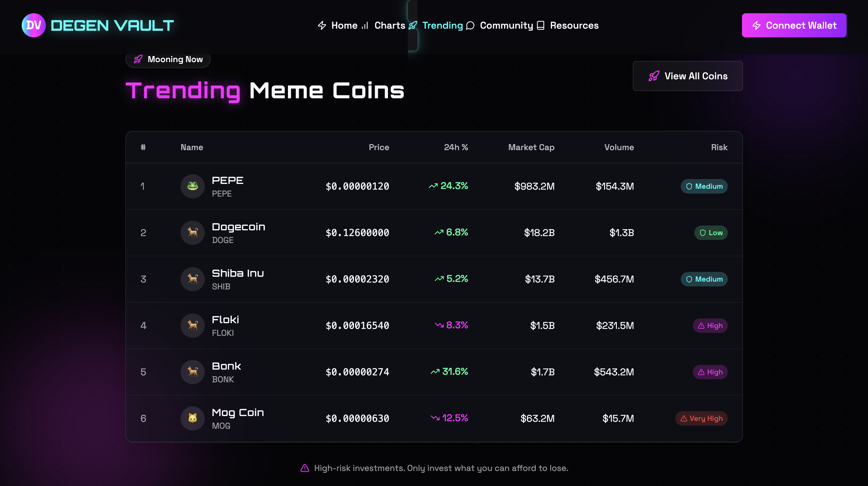This screenshot has height=486, width=868.
Task: Click the Low risk badge for Dogecoin
Action: tap(711, 232)
